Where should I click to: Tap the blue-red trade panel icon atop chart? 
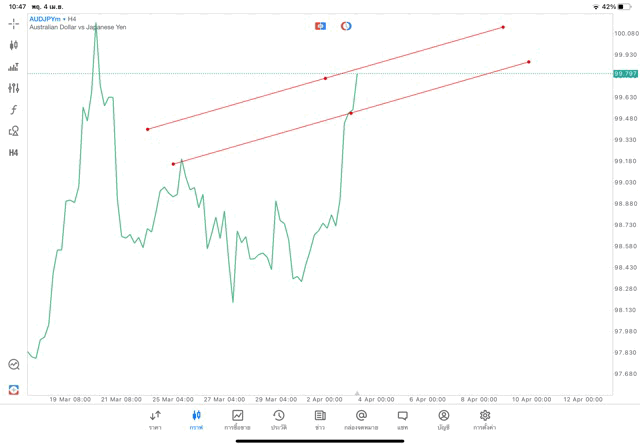click(x=320, y=26)
